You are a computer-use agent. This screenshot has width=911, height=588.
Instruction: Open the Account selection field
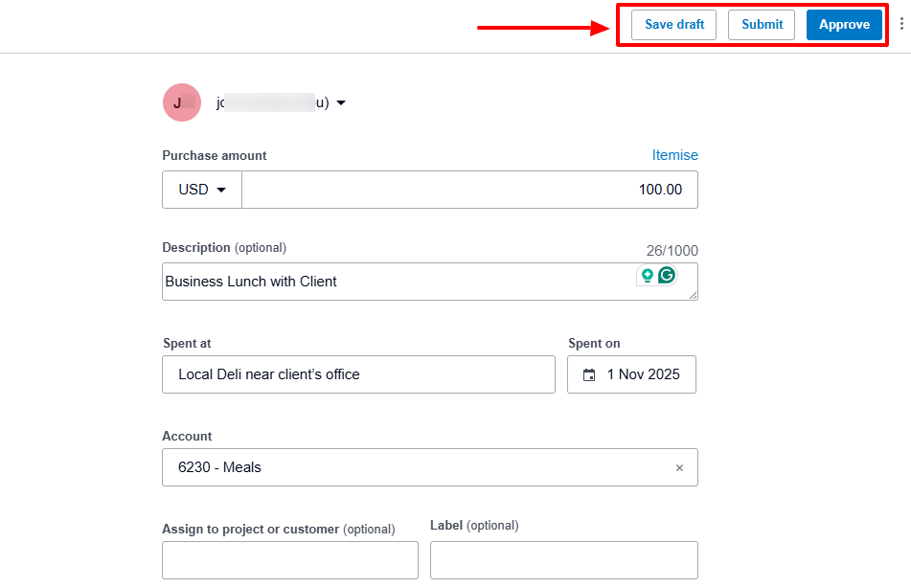[x=412, y=467]
